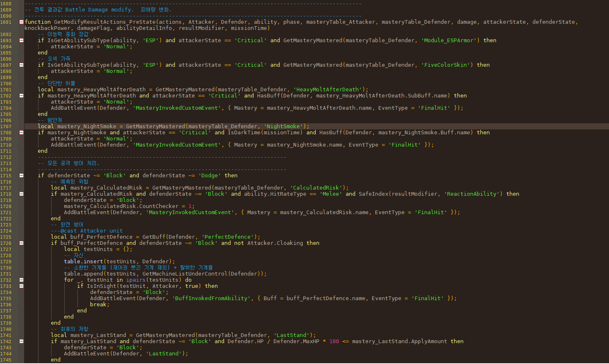609x364 pixels.
Task: Click the '-- 오색 가죽' comment
Action: click(x=54, y=59)
